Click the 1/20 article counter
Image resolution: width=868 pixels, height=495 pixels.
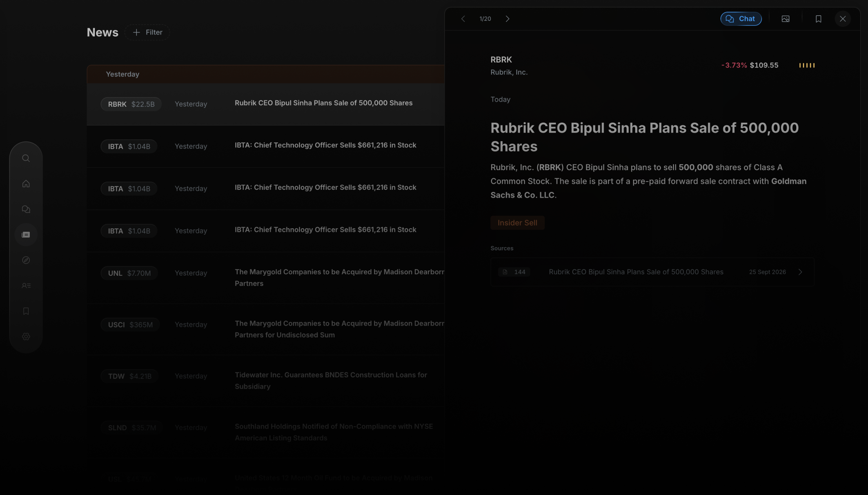pos(485,19)
